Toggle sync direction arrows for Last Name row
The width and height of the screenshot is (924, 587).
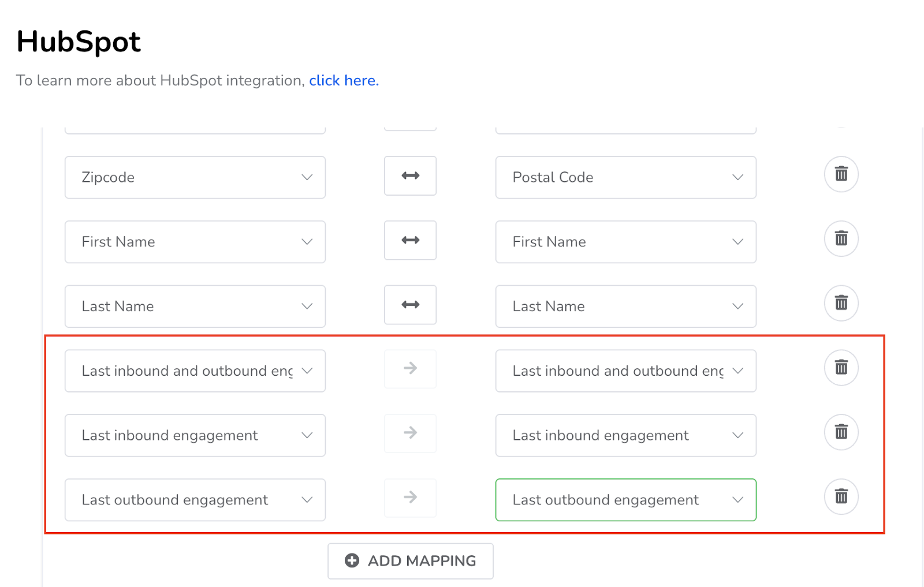pos(410,305)
